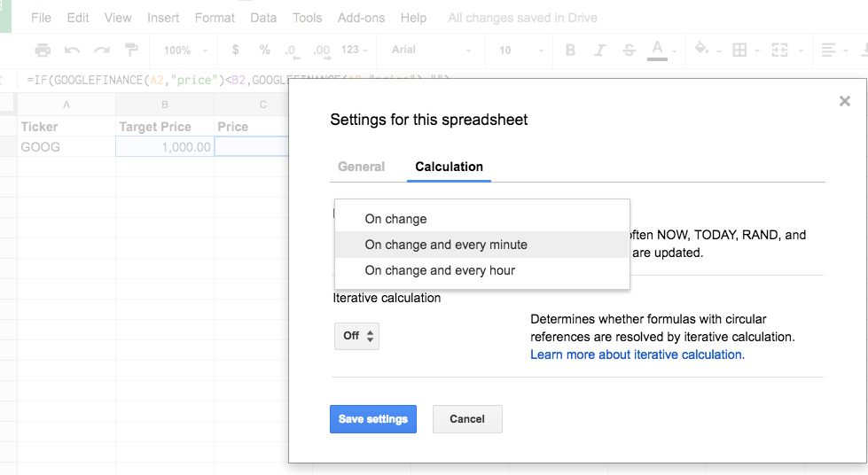The height and width of the screenshot is (475, 868).
Task: Format as percent
Action: coord(264,51)
